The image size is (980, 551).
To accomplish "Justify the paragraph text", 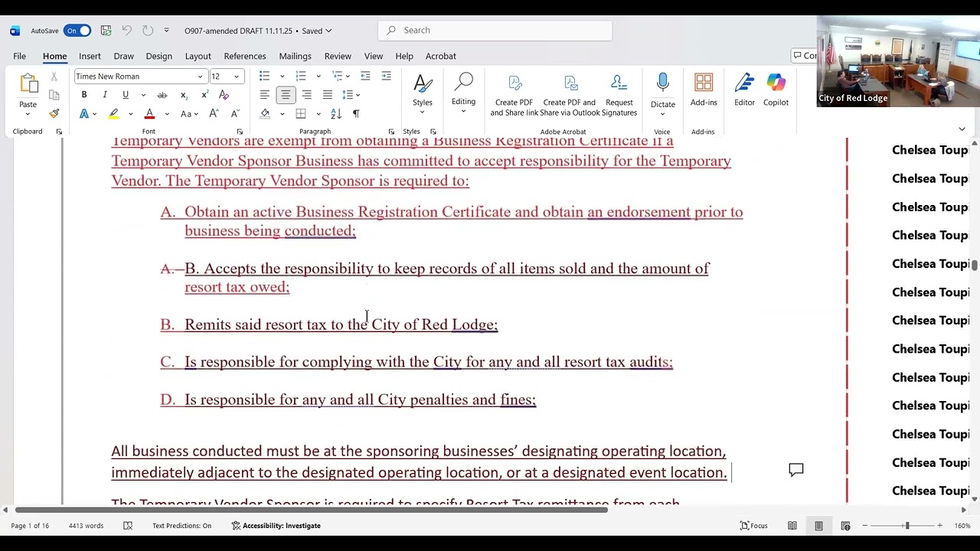I will (328, 95).
